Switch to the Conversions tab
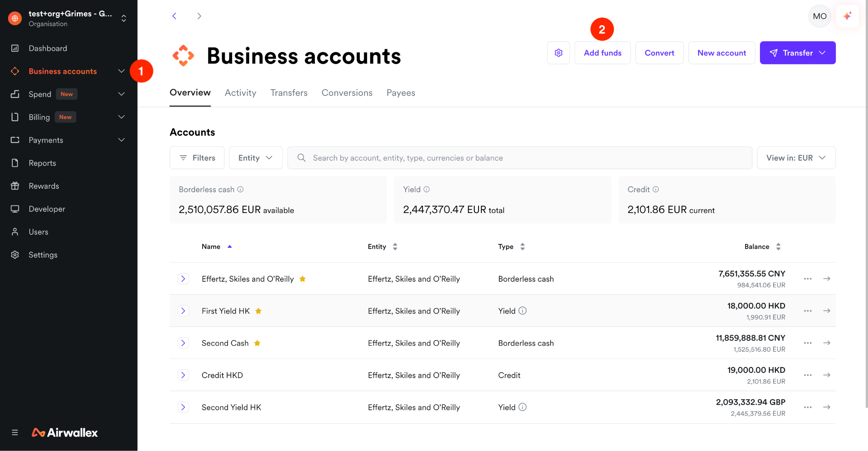 tap(347, 92)
